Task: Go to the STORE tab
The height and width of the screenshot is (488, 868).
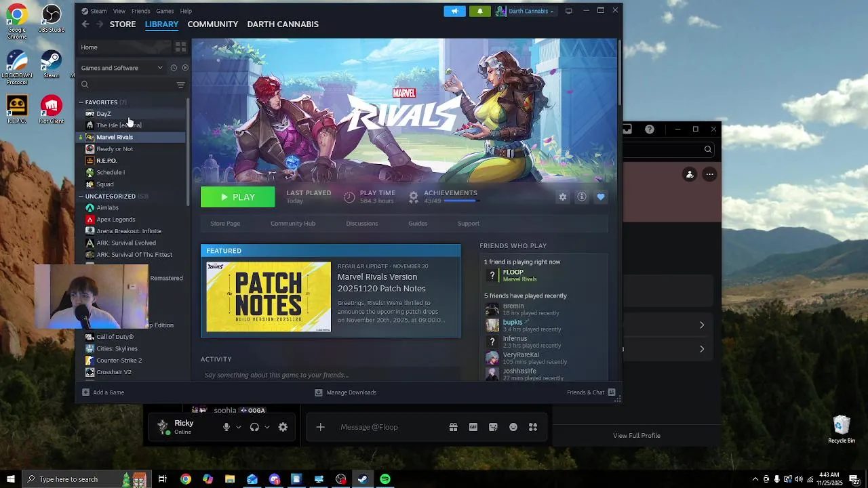Action: tap(123, 24)
